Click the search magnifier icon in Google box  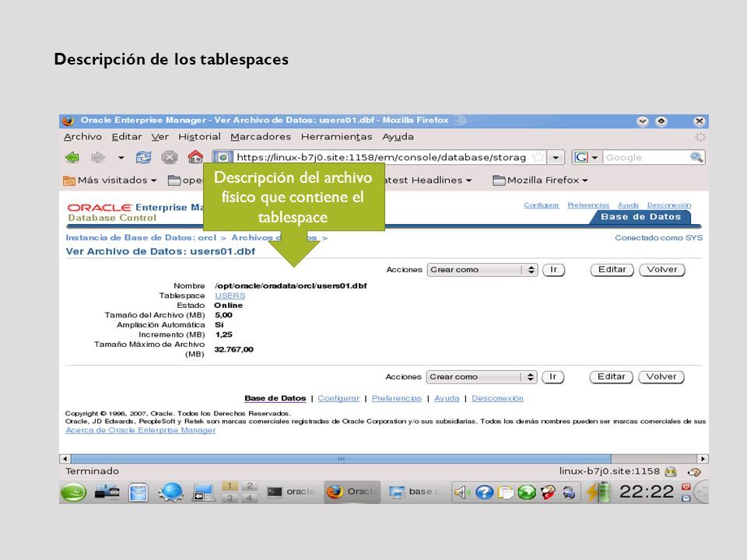tap(696, 157)
